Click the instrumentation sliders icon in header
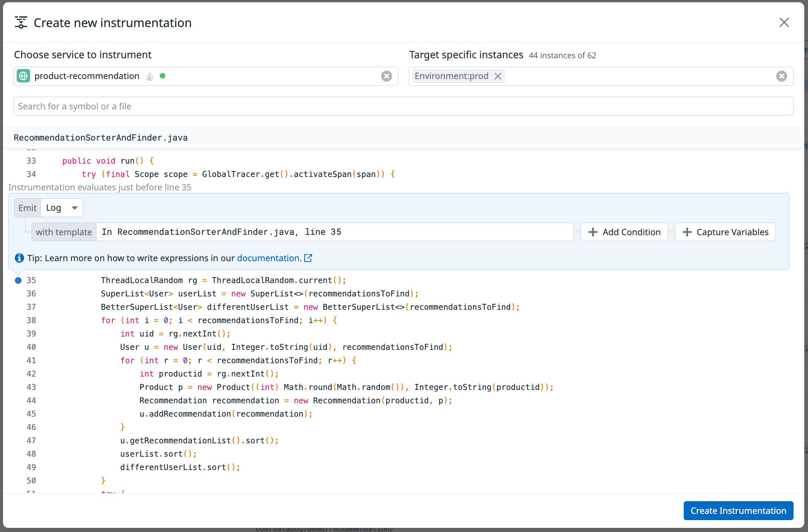 pos(21,23)
